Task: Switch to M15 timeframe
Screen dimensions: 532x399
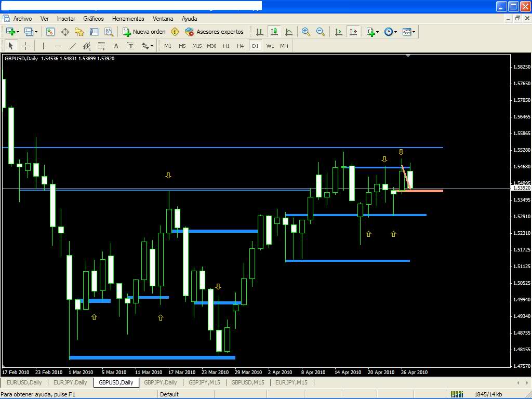Action: click(197, 46)
